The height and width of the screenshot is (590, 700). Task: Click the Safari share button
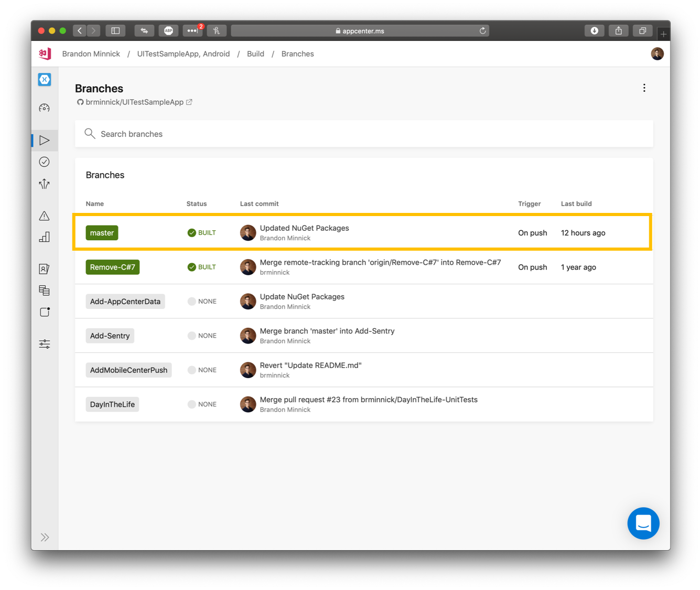click(x=619, y=31)
